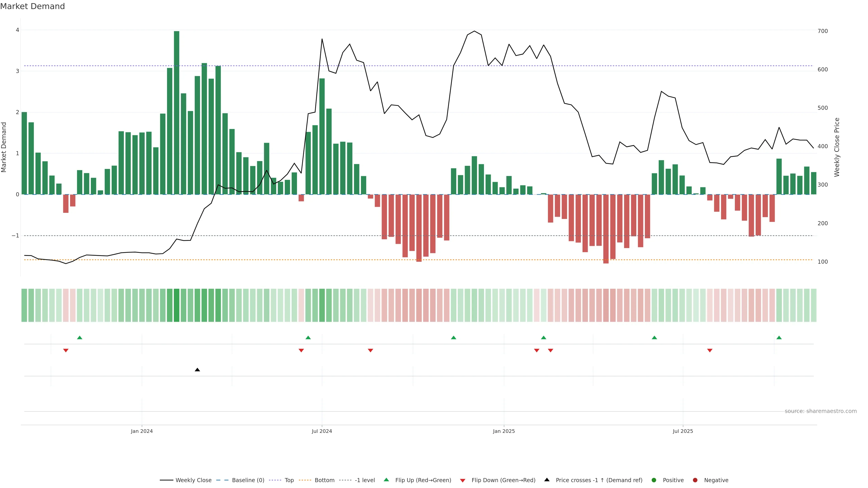Click the red Negative circle in legend

[695, 480]
